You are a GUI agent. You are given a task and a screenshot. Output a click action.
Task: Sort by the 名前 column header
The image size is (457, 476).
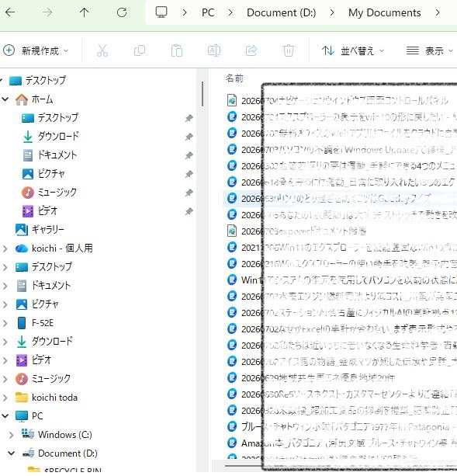234,78
